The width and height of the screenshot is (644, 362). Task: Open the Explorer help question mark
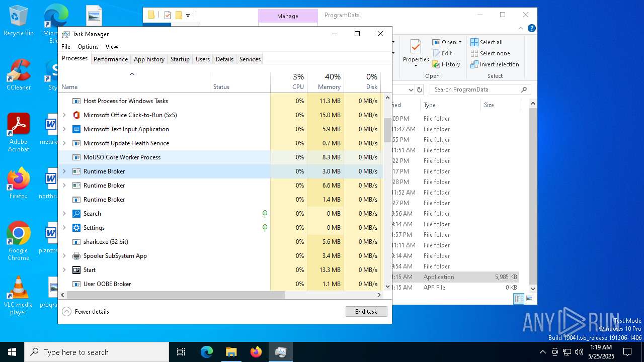coord(531,28)
